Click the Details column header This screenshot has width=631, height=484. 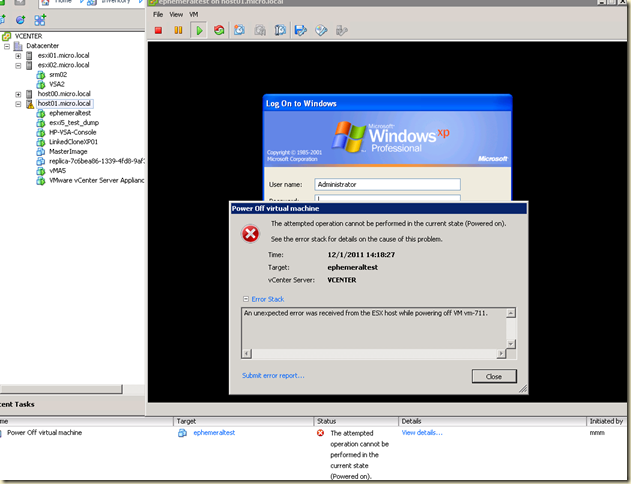[x=493, y=421]
